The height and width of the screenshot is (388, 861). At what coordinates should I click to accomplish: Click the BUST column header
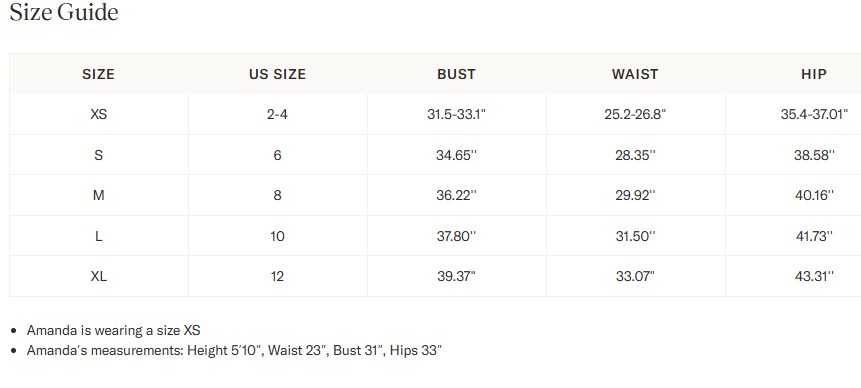point(456,74)
